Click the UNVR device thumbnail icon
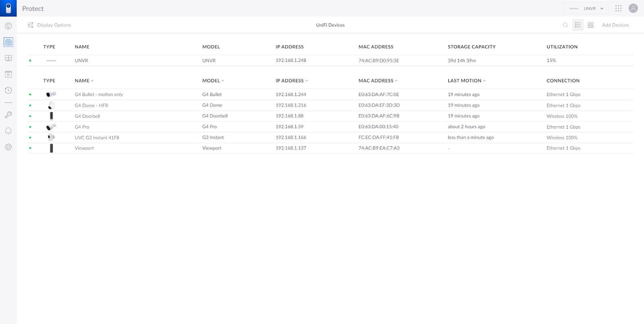Viewport: 644px width, 324px height. [x=51, y=61]
